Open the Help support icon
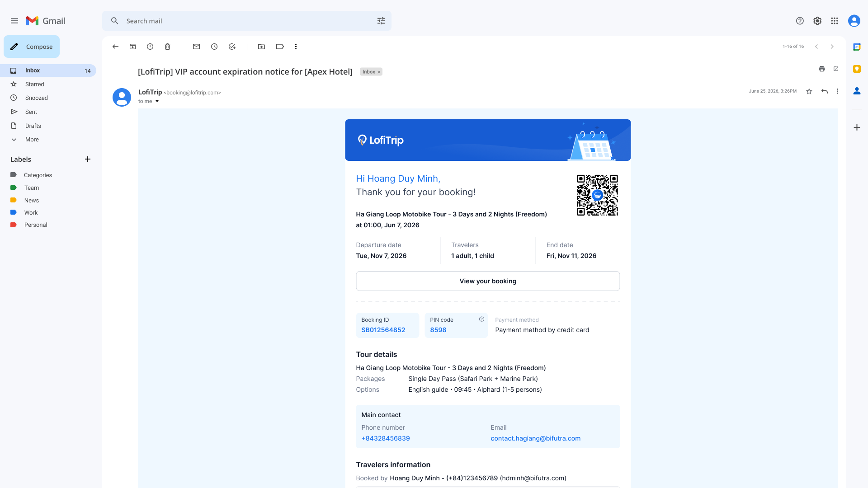This screenshot has width=868, height=488. click(x=800, y=21)
